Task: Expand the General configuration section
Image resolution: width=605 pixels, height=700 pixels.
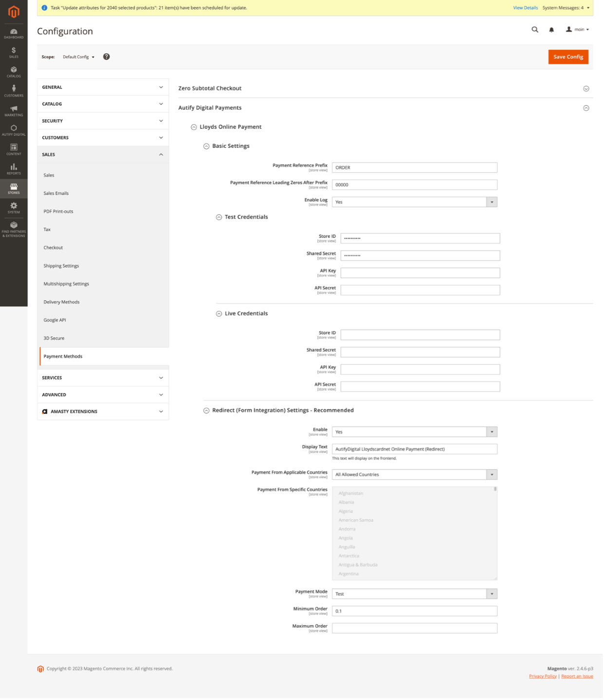Action: pyautogui.click(x=103, y=88)
